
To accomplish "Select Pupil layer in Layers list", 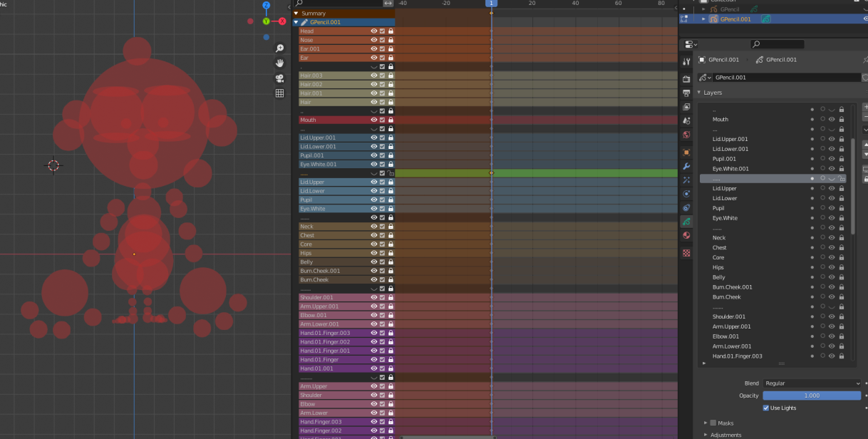I will [718, 208].
